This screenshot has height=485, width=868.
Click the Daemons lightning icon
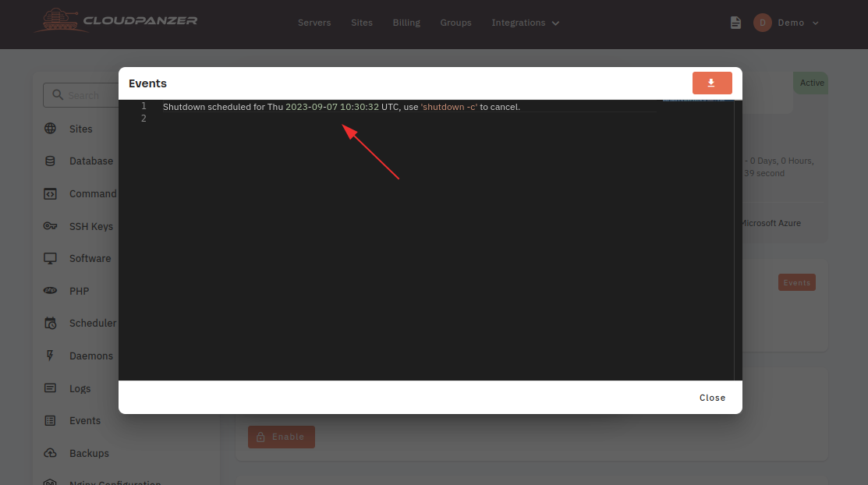[x=50, y=356]
